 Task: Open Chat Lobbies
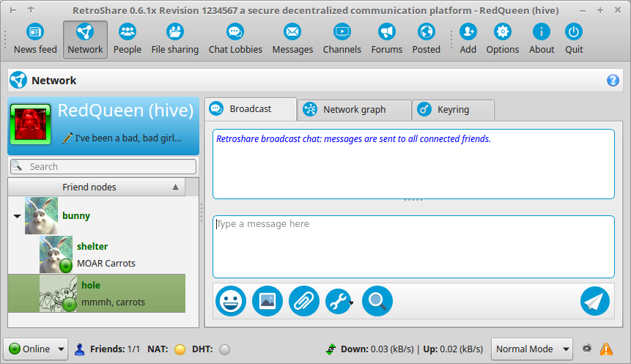(235, 40)
